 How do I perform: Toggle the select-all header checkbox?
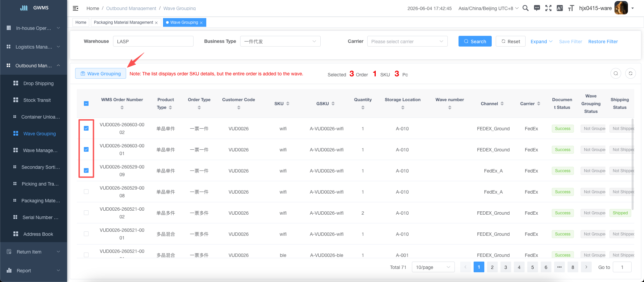(86, 103)
